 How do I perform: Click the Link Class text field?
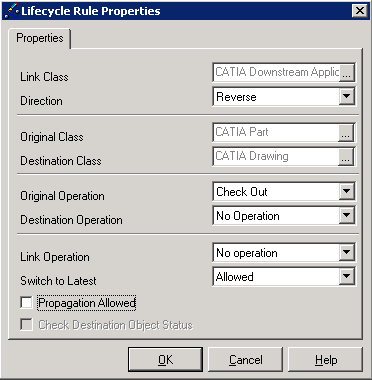point(277,73)
